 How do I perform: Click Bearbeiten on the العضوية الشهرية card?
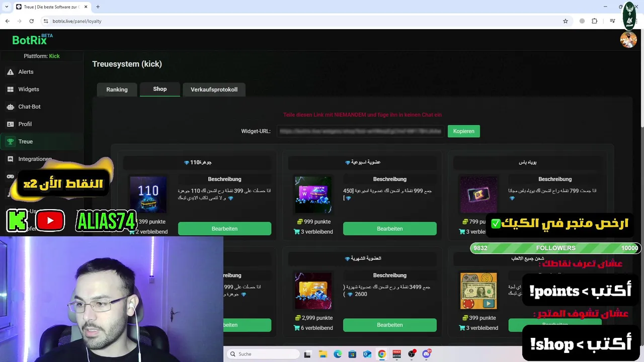tap(390, 325)
